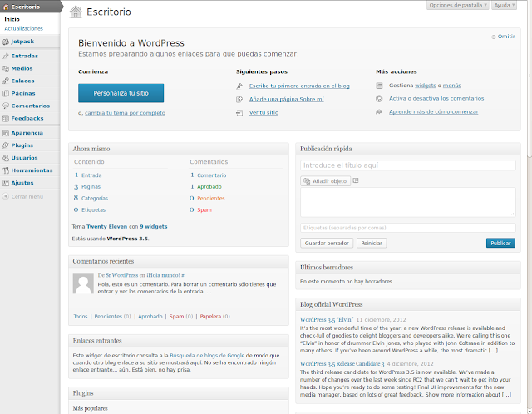Click the Ajustes settings icon

(6, 183)
